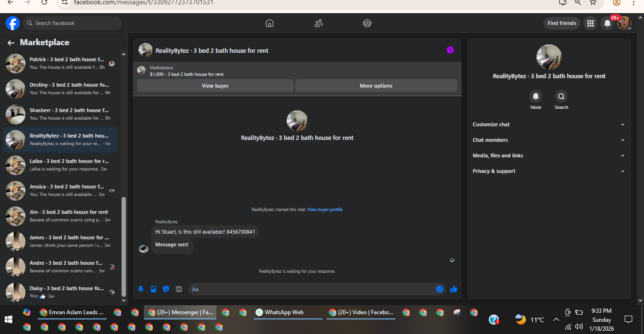This screenshot has height=334, width=644.
Task: Switch to (20+) Messenger taskbar window
Action: [180, 312]
